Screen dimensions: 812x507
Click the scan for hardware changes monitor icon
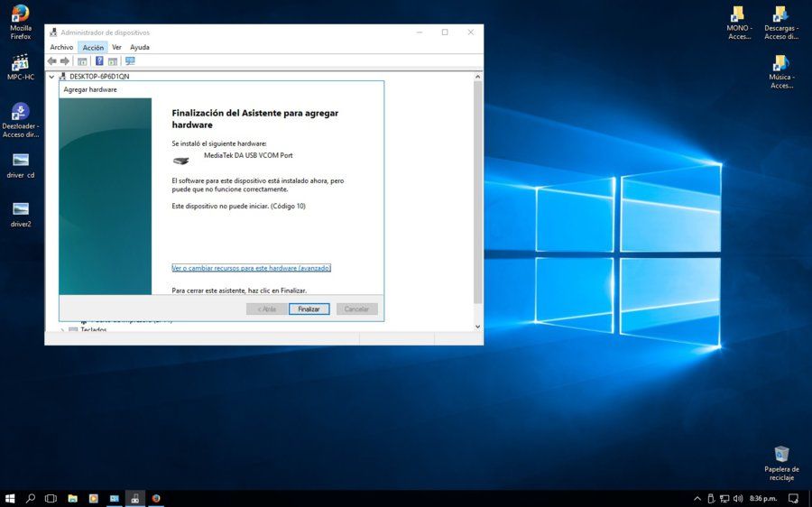130,61
